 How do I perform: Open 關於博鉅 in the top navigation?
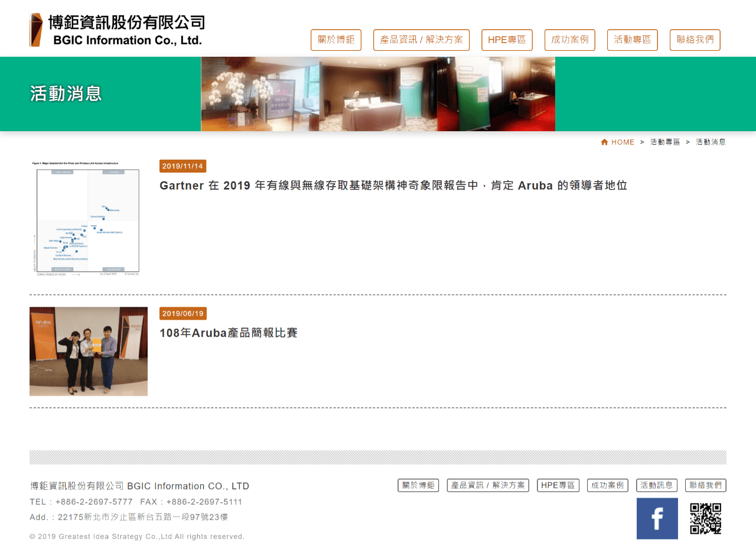point(336,40)
